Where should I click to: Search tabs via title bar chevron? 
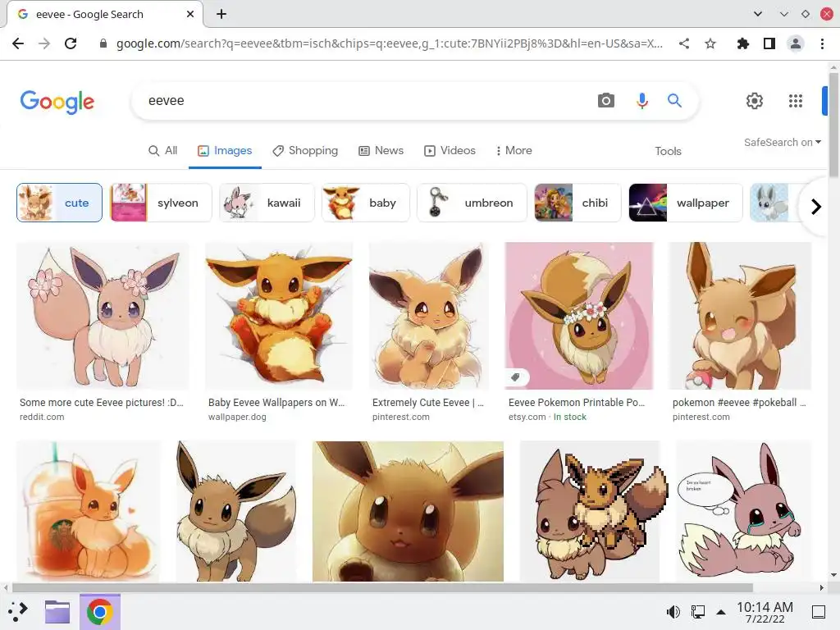tap(757, 14)
